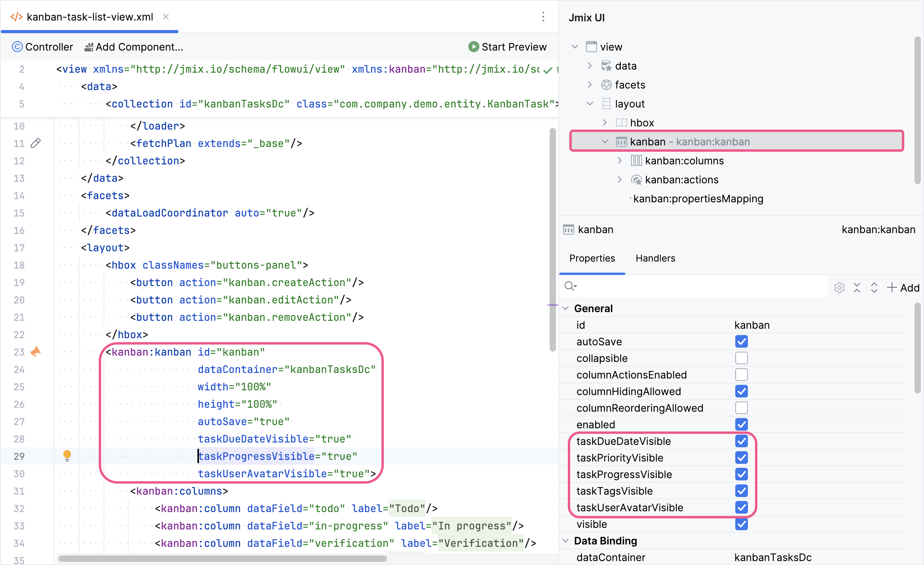The image size is (924, 565).
Task: Disable the columnActionsEnabled checkbox
Action: [740, 374]
